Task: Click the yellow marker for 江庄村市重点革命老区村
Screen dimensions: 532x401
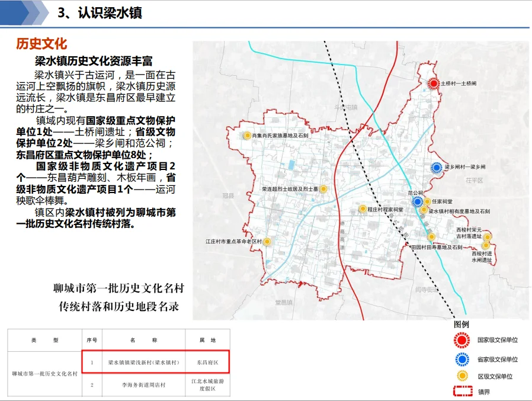Action: point(267,242)
